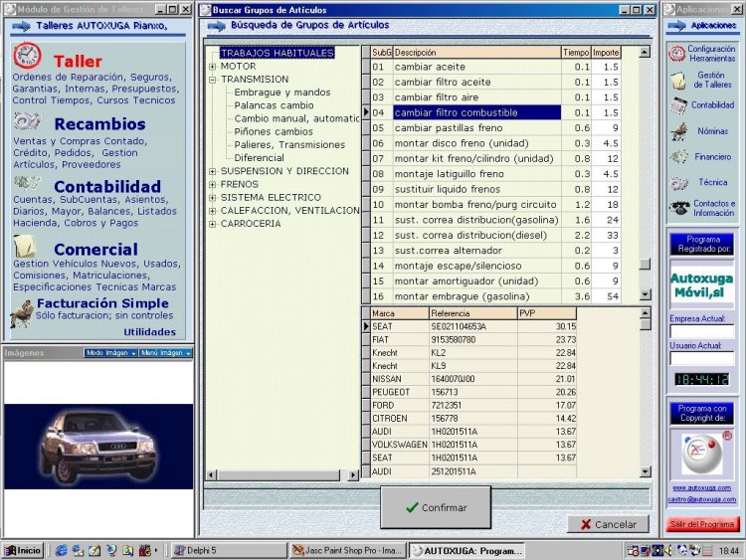The height and width of the screenshot is (560, 746).
Task: Open the Contabilidad icon in left panel
Action: 26,183
